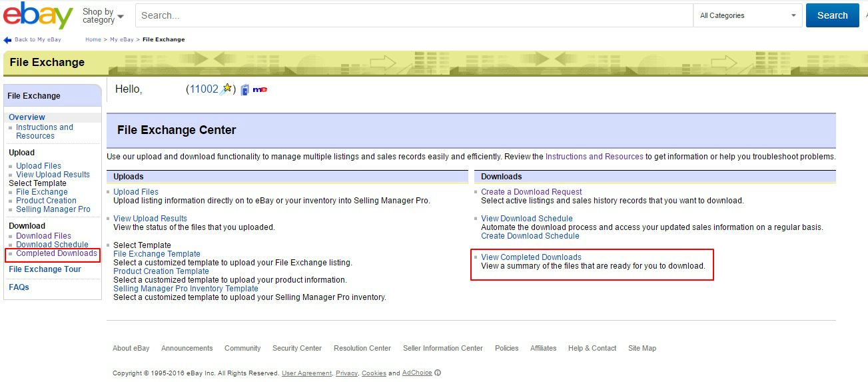
Task: Click the eBay logo
Action: pos(38,15)
